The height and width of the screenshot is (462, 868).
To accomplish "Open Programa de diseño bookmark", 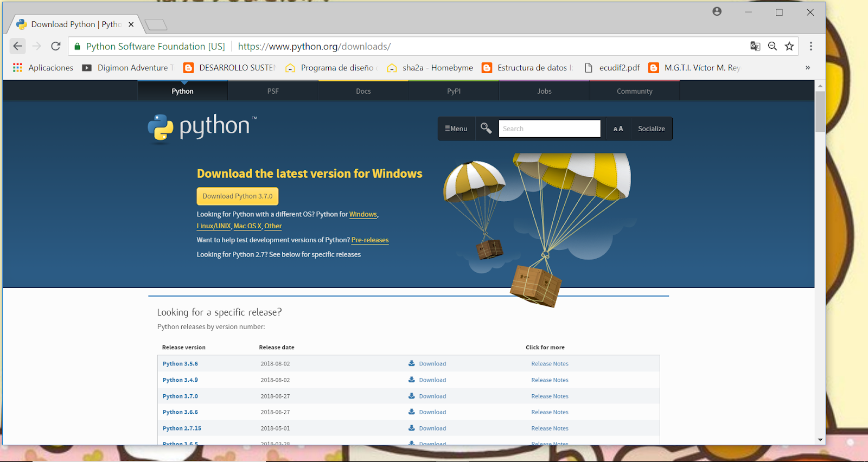I will pyautogui.click(x=331, y=68).
